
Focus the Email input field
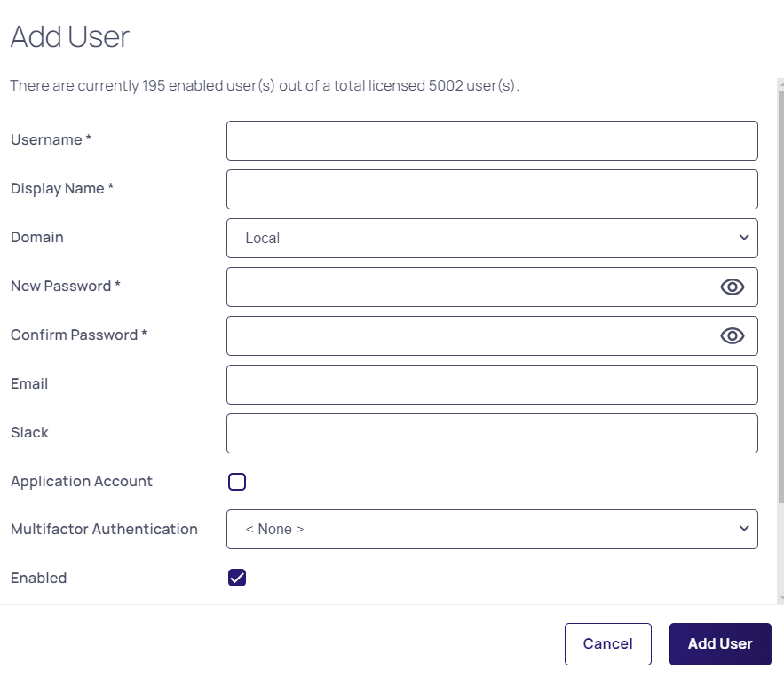pos(492,384)
